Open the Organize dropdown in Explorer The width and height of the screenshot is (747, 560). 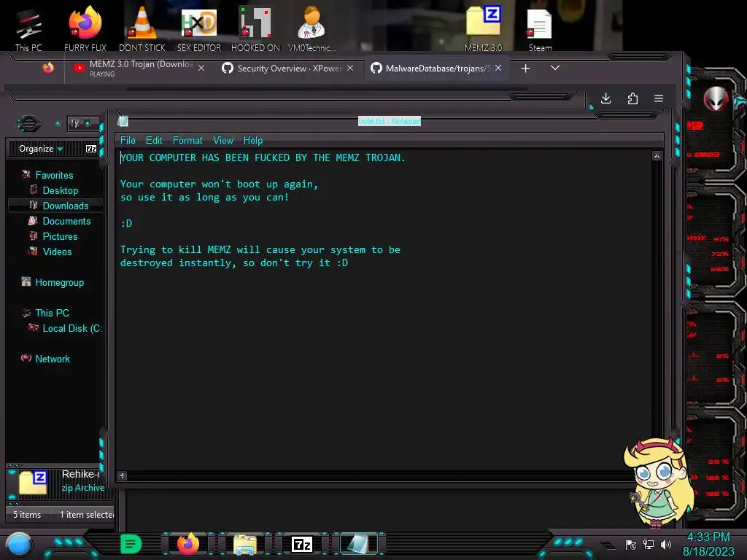[x=41, y=149]
